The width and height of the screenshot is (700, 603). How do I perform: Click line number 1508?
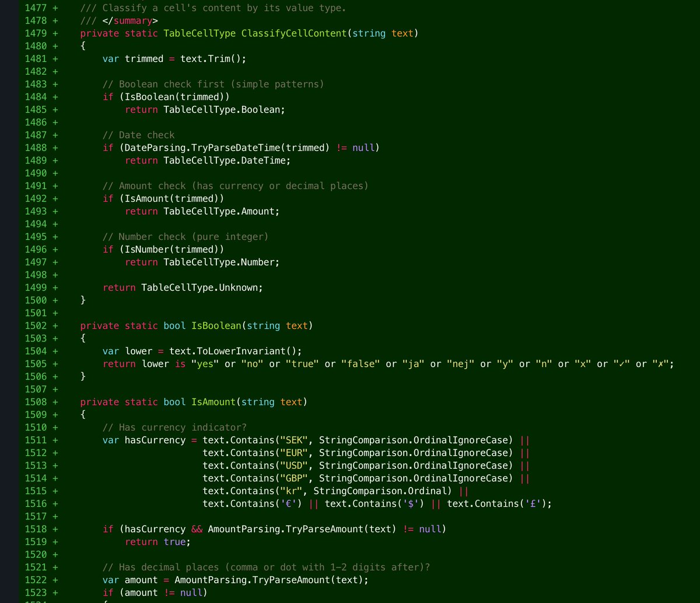(36, 402)
